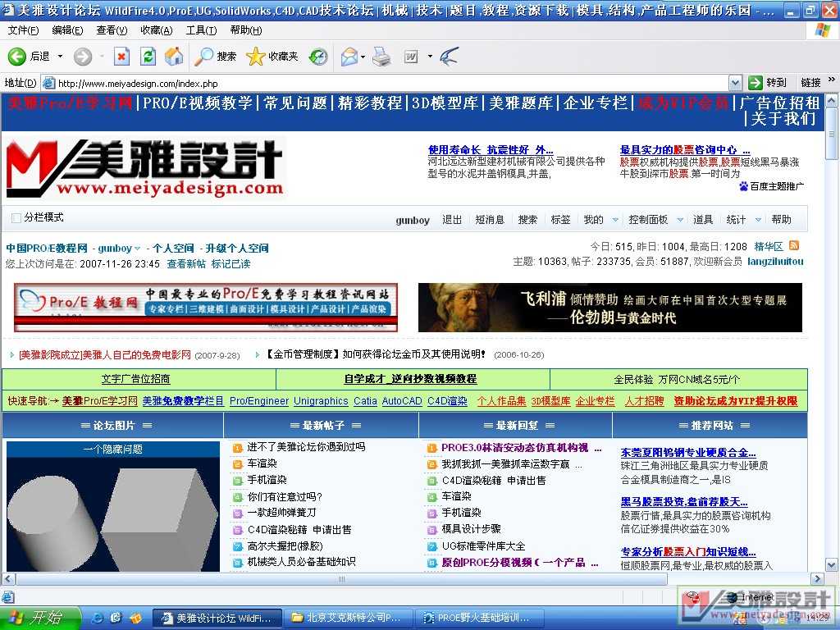Click the Windows Start button
Viewport: 840px width, 630px height.
40,618
